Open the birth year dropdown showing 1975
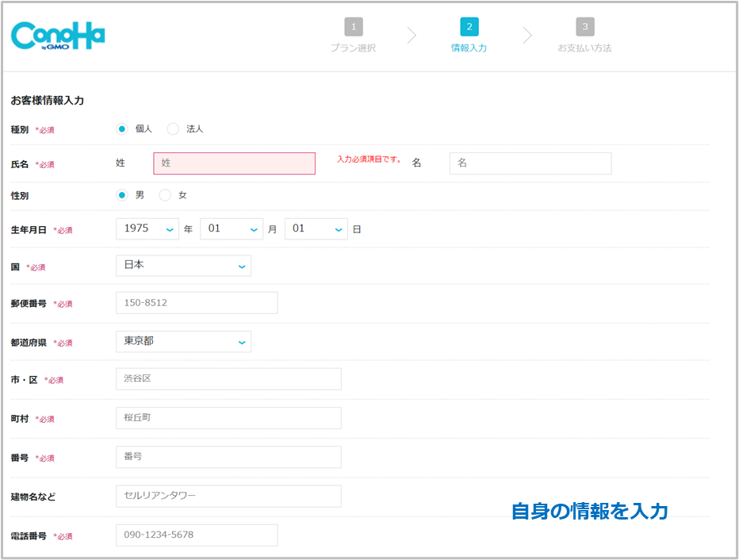The height and width of the screenshot is (560, 739). point(147,229)
